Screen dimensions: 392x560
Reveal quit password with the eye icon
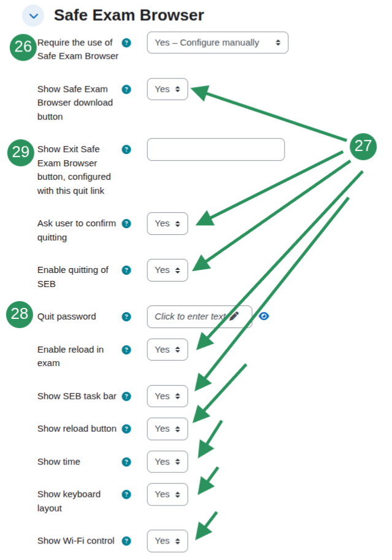(x=264, y=316)
